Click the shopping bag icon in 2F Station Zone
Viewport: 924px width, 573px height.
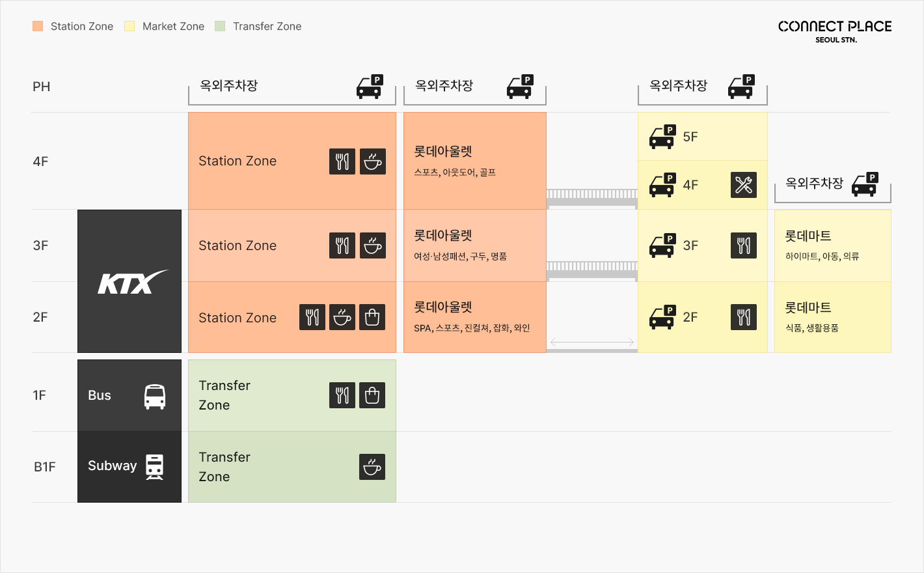[x=372, y=317]
